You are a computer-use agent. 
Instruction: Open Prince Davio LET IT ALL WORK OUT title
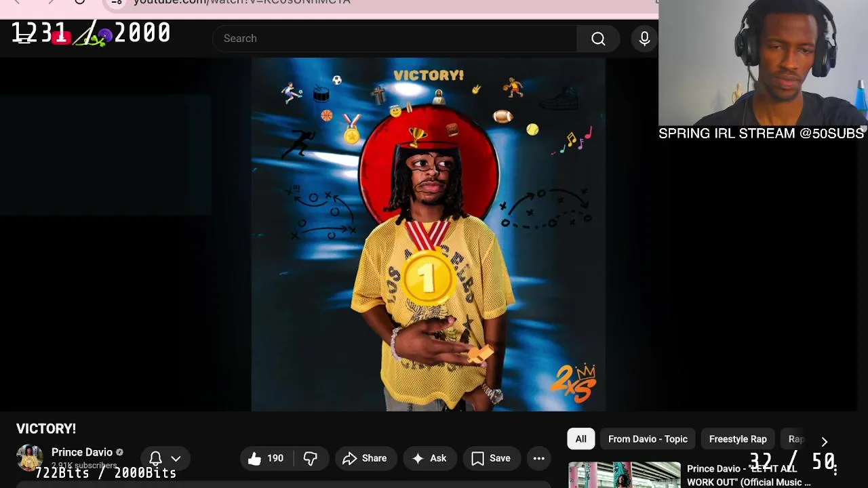point(749,475)
